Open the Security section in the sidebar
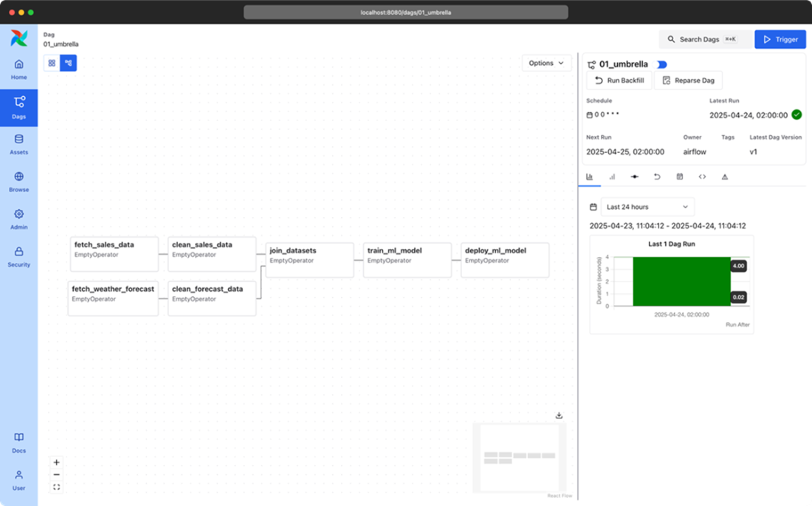The height and width of the screenshot is (506, 812). point(18,256)
